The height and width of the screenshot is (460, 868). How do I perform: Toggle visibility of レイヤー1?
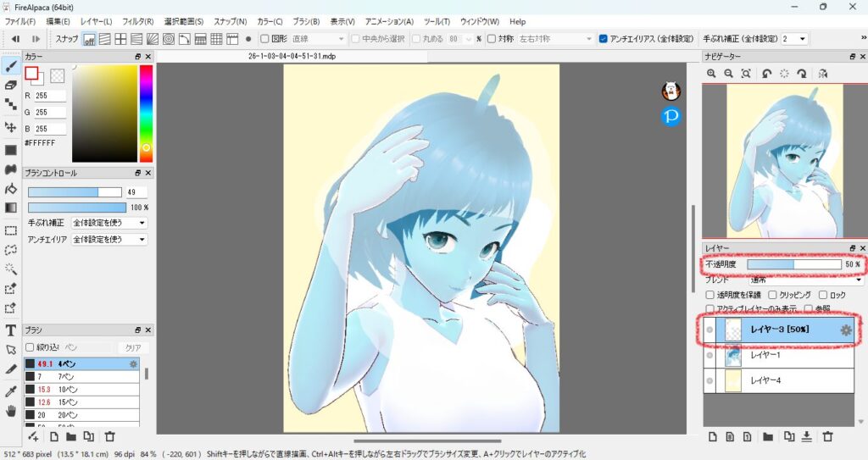pos(709,356)
